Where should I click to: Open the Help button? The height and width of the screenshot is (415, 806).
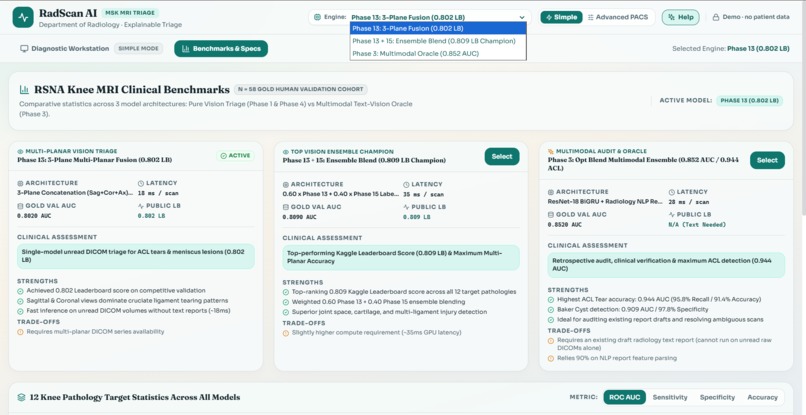681,17
